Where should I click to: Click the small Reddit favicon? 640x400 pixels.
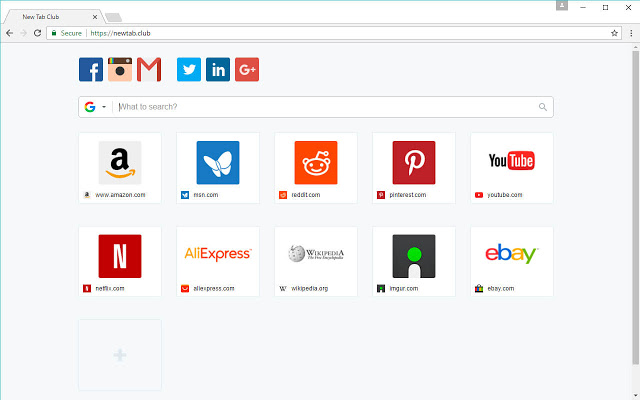click(x=283, y=195)
